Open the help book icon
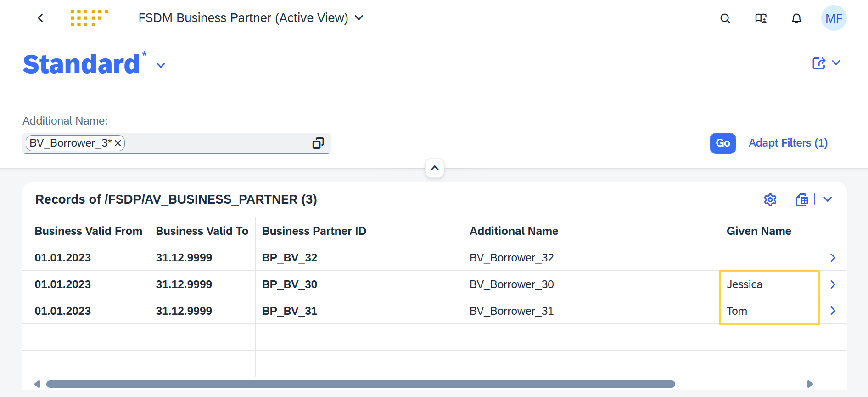Image resolution: width=868 pixels, height=397 pixels. (x=761, y=18)
